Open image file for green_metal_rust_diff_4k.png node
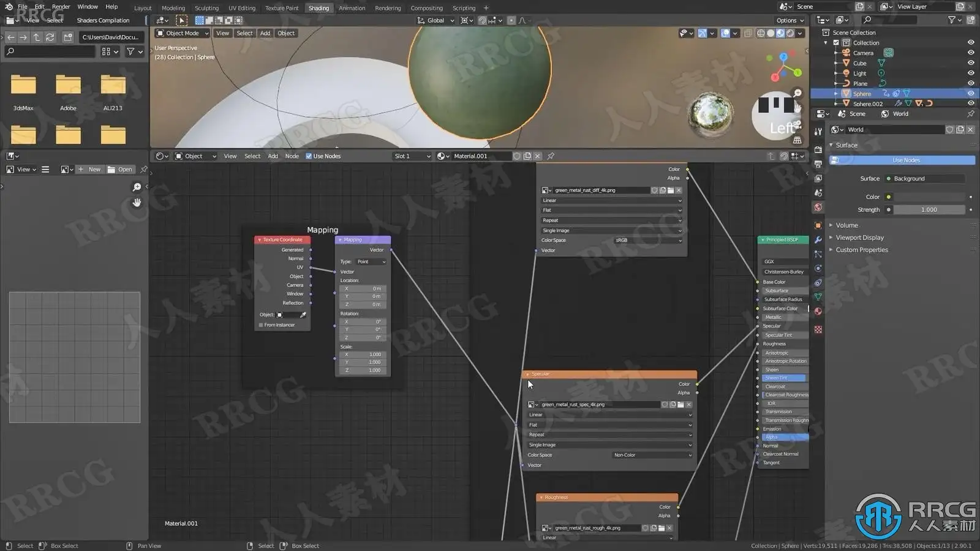 pyautogui.click(x=671, y=190)
